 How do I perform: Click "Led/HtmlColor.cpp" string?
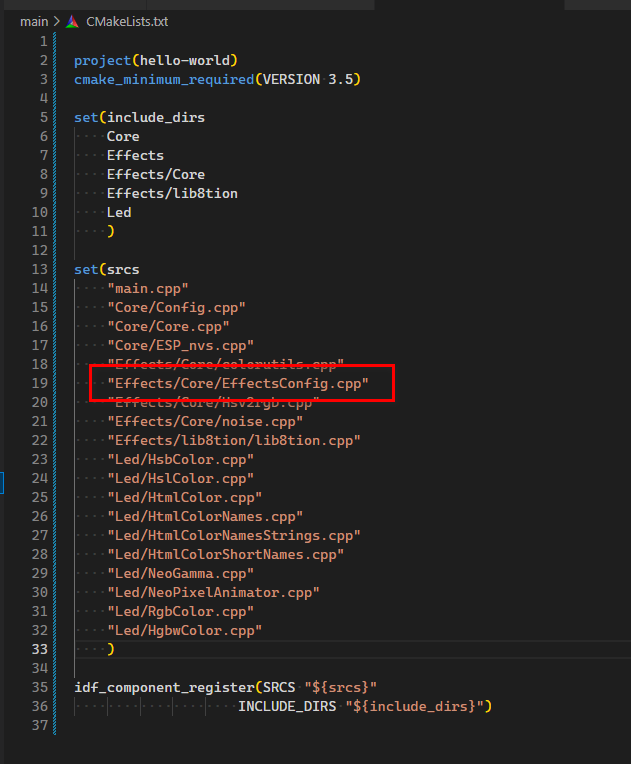(185, 497)
